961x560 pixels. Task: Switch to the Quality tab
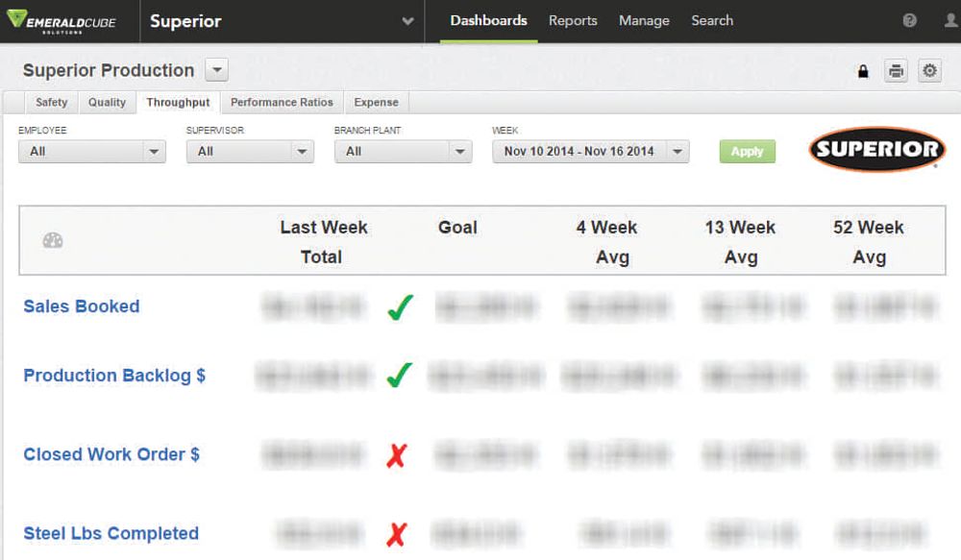click(x=108, y=103)
